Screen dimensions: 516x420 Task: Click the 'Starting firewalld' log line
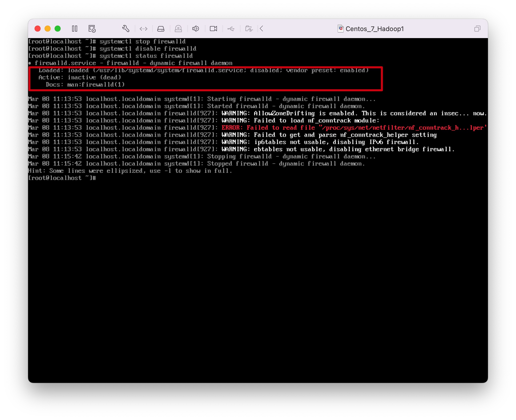point(202,99)
